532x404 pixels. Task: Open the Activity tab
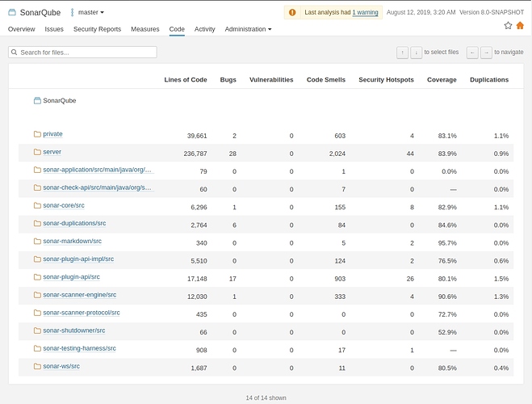204,29
